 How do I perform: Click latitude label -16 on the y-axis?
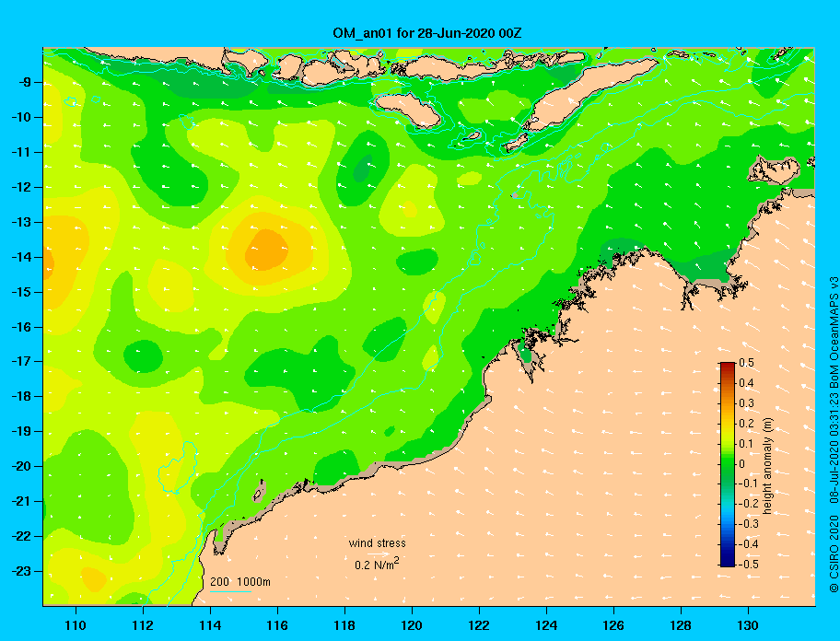[x=22, y=327]
